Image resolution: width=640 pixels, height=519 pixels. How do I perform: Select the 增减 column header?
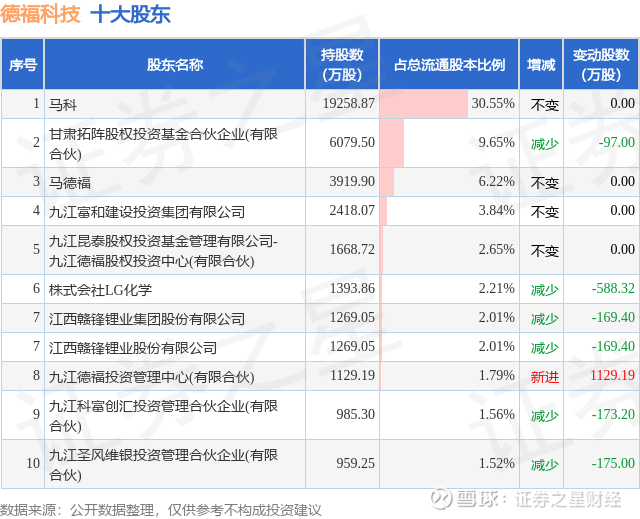pyautogui.click(x=541, y=64)
